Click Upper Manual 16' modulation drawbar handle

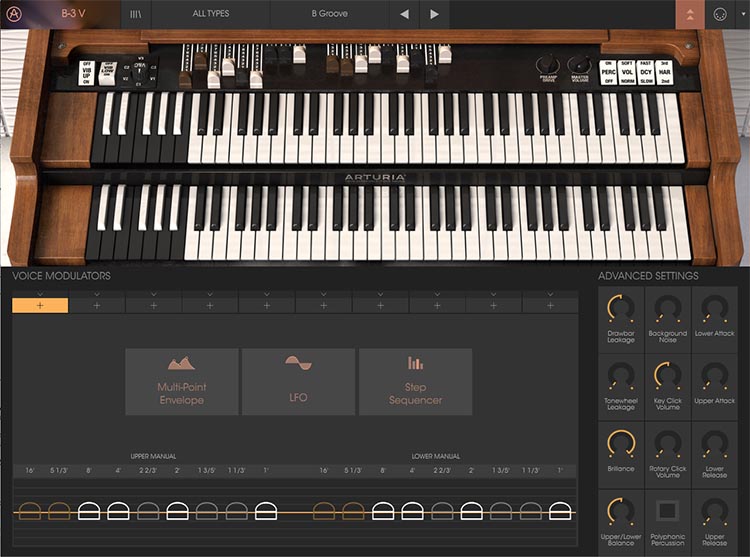pyautogui.click(x=30, y=511)
